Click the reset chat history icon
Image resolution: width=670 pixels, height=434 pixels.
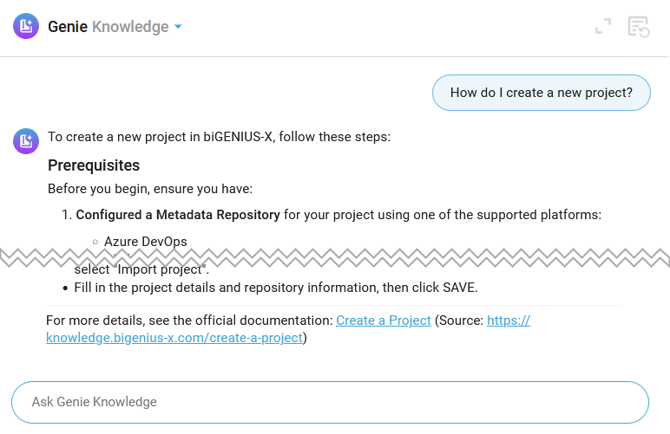[639, 27]
